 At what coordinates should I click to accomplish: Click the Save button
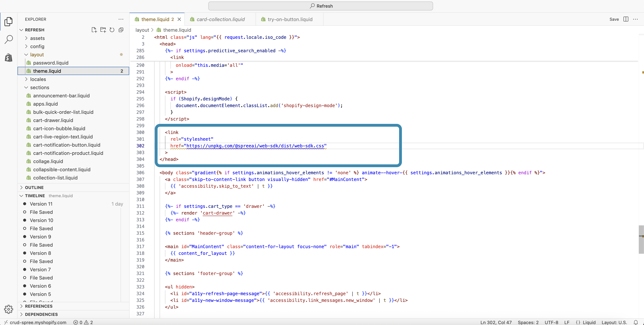pyautogui.click(x=614, y=19)
